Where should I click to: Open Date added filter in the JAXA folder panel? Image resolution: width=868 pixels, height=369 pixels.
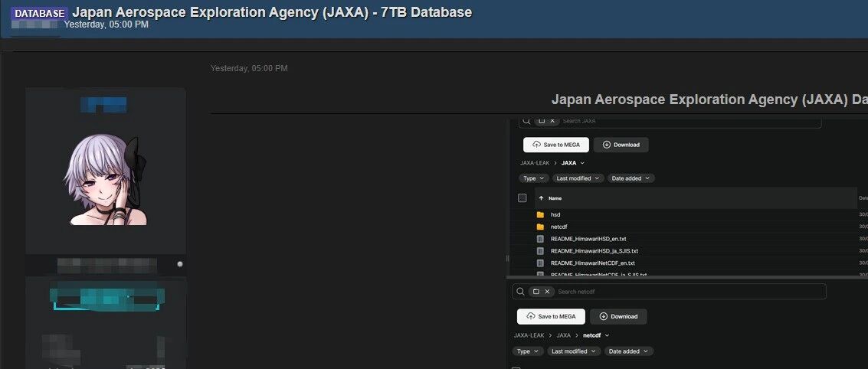pos(631,178)
